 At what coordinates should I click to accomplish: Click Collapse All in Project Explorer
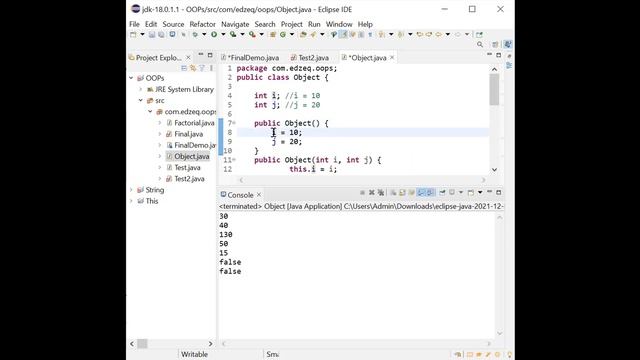click(184, 68)
